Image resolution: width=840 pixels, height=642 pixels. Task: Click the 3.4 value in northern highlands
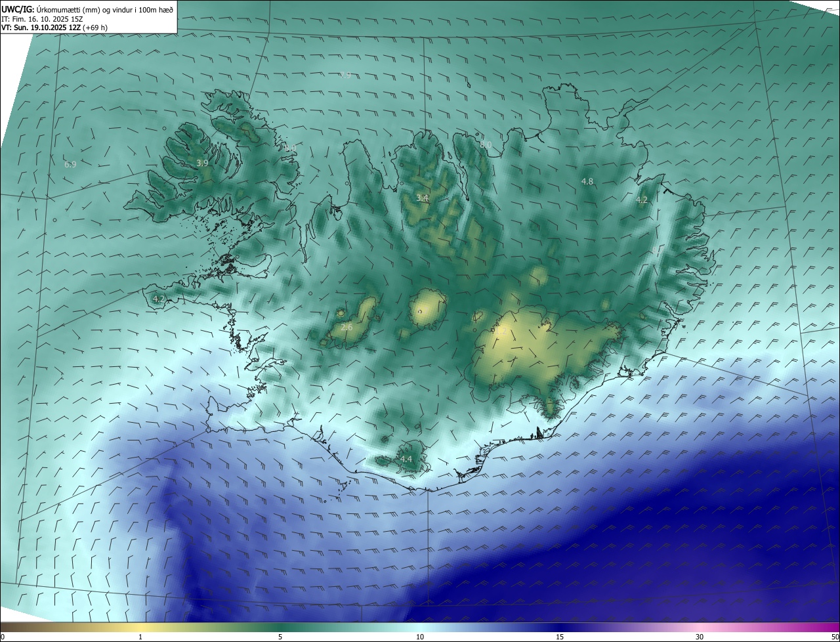(x=422, y=198)
